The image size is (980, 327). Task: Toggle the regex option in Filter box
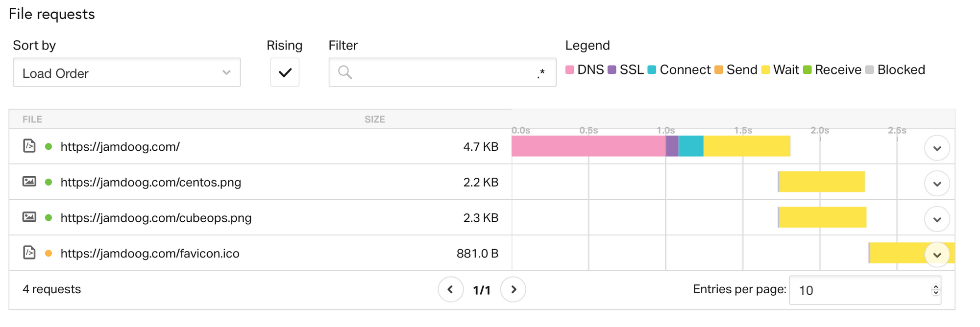click(x=541, y=73)
